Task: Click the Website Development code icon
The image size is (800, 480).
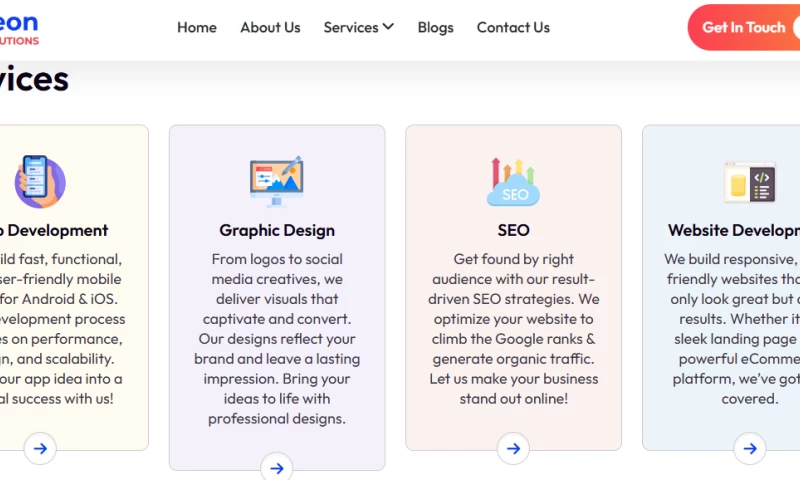Action: click(749, 182)
